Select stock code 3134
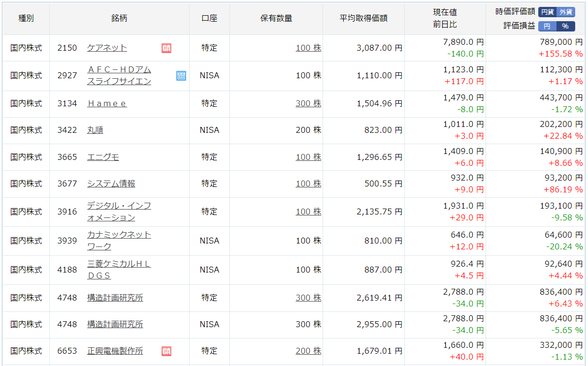588x366 pixels. pos(67,103)
